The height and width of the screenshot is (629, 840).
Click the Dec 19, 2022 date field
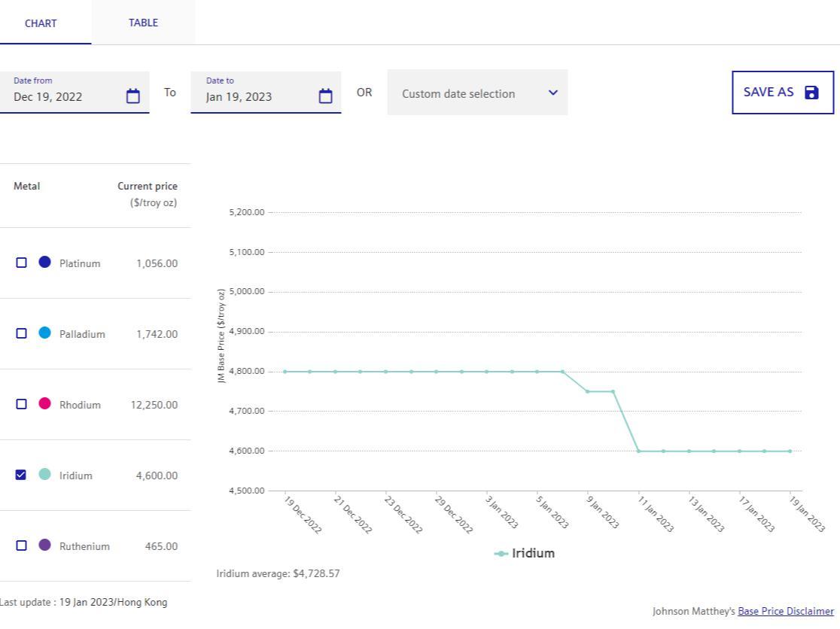60,96
